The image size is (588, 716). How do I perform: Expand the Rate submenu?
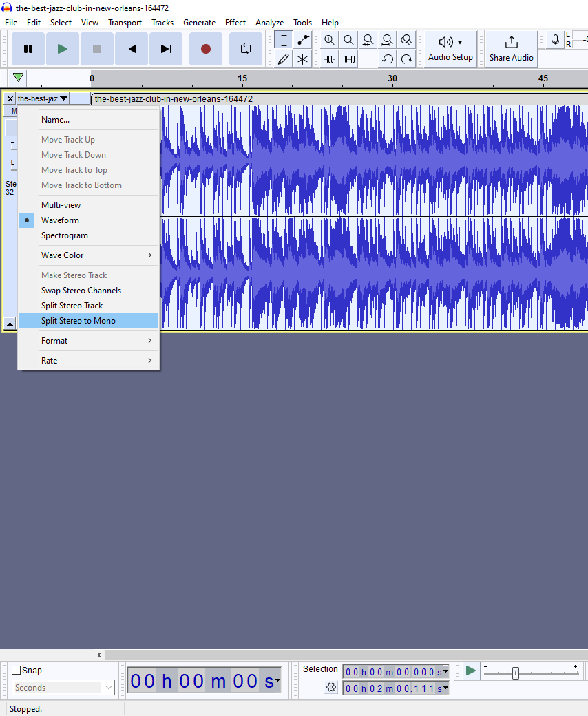(89, 360)
